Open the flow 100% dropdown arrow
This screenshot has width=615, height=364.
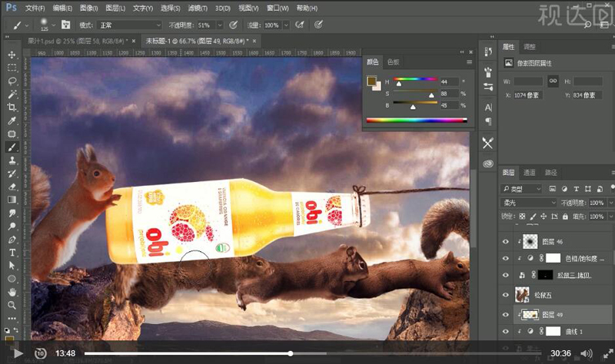[x=286, y=25]
